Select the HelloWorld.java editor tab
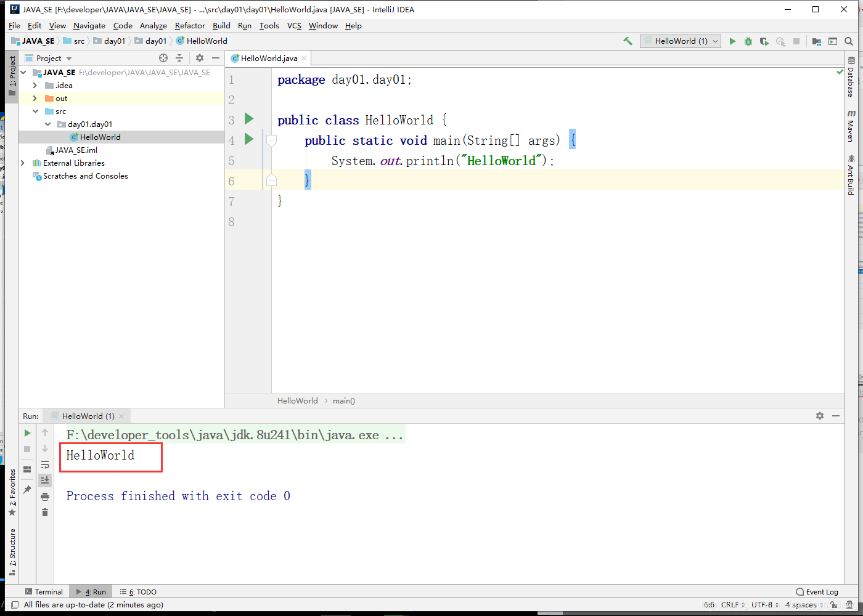The width and height of the screenshot is (863, 616). 269,59
